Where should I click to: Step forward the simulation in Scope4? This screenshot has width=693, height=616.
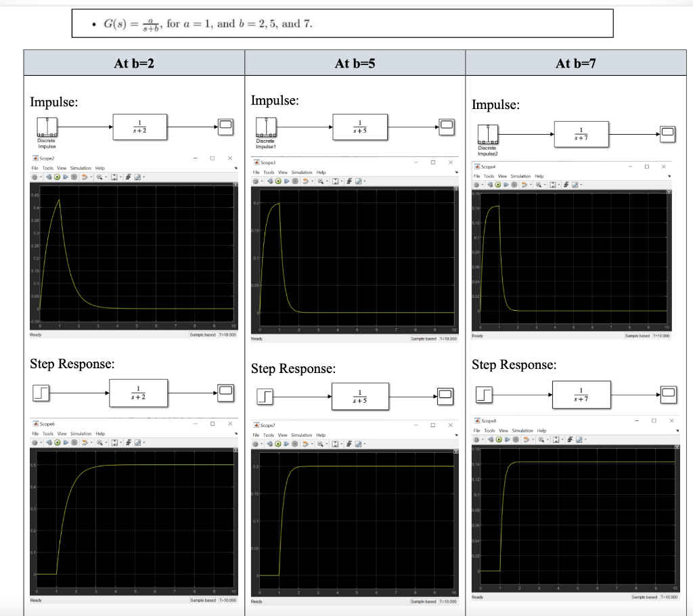(506, 185)
